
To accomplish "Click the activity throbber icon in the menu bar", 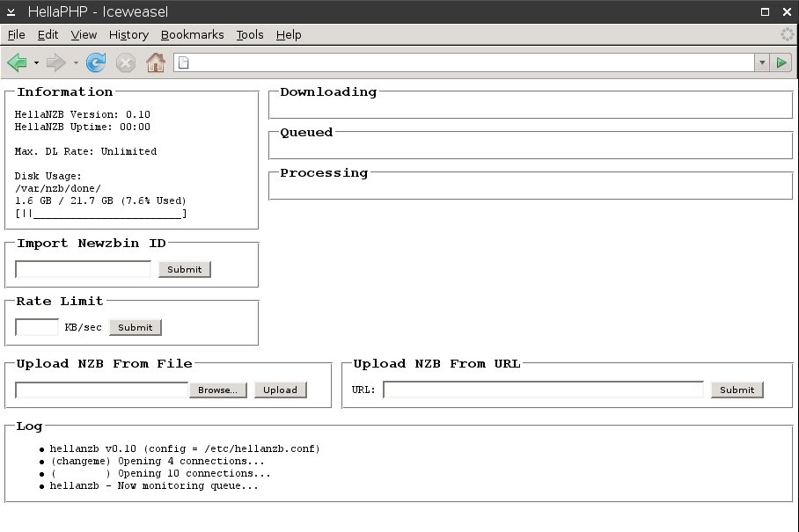I will pos(788,34).
